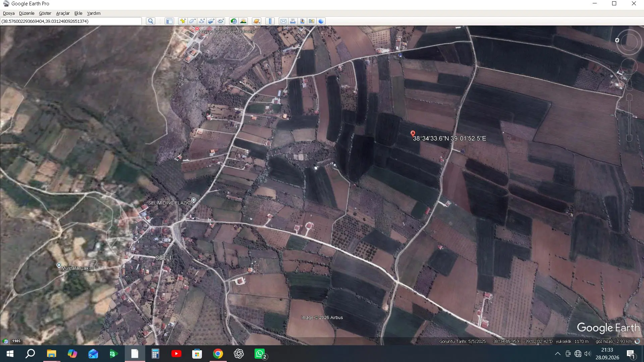Click the coordinate search input field
This screenshot has height=362, width=644.
(71, 21)
